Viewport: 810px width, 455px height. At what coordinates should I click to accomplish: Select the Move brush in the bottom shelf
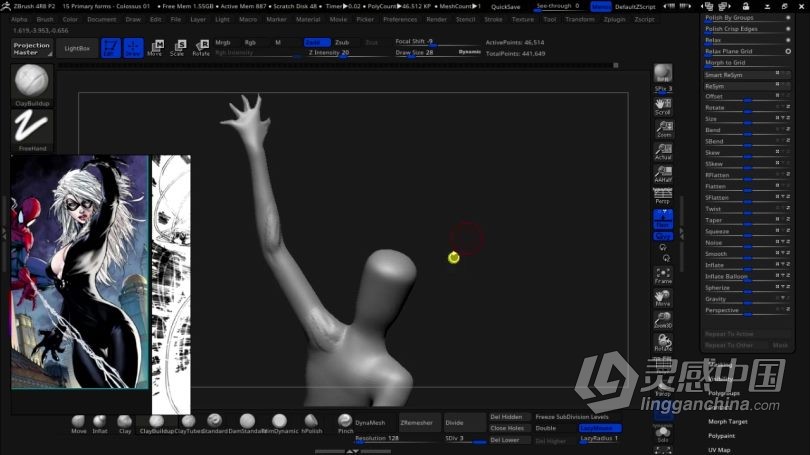coord(79,424)
